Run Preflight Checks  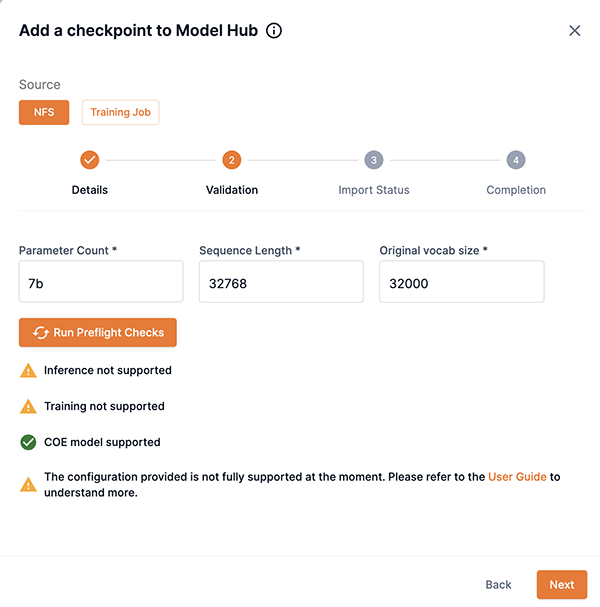click(98, 333)
